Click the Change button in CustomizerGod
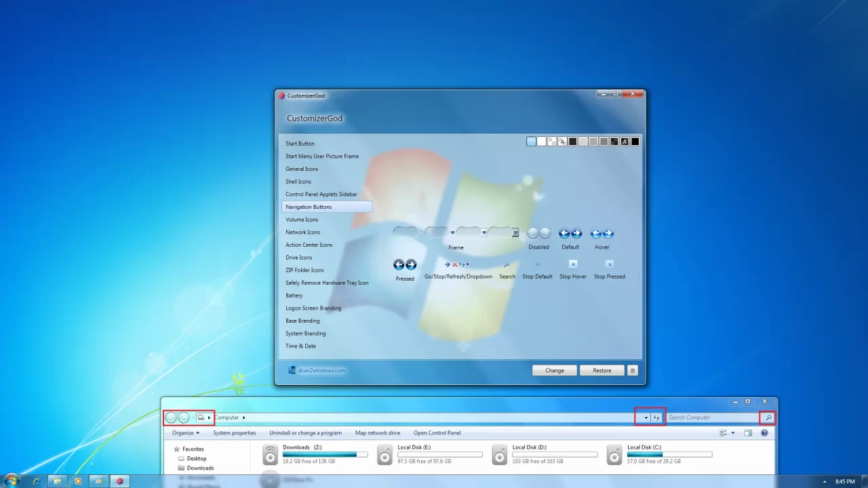Viewport: 868px width, 488px height. 554,370
